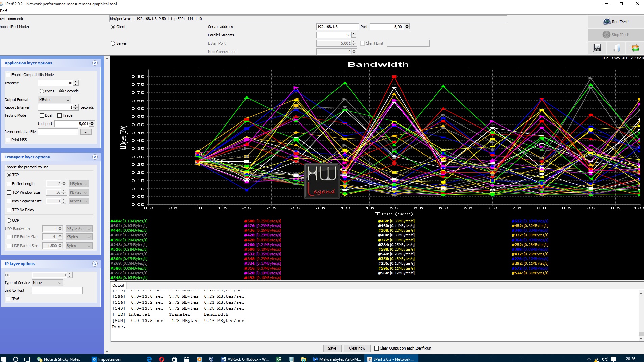This screenshot has width=644, height=362.
Task: Click the Transmit value input field
Action: coord(55,83)
